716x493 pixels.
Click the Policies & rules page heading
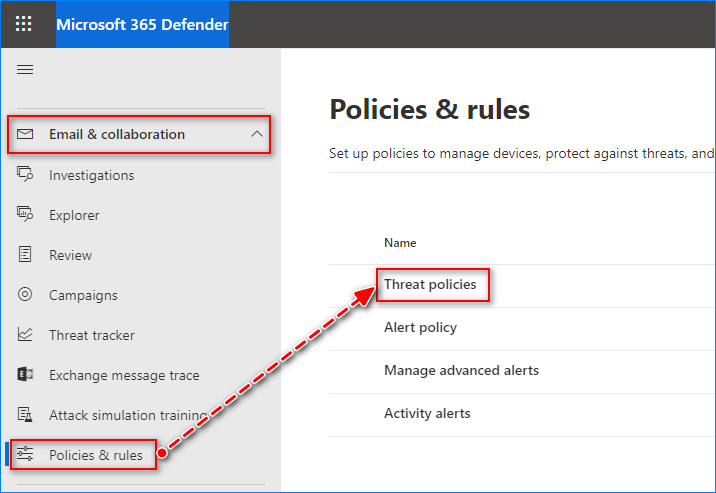pyautogui.click(x=430, y=110)
